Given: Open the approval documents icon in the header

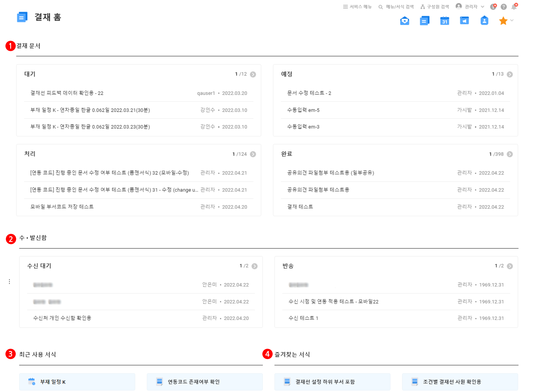Looking at the screenshot, I should tap(424, 21).
